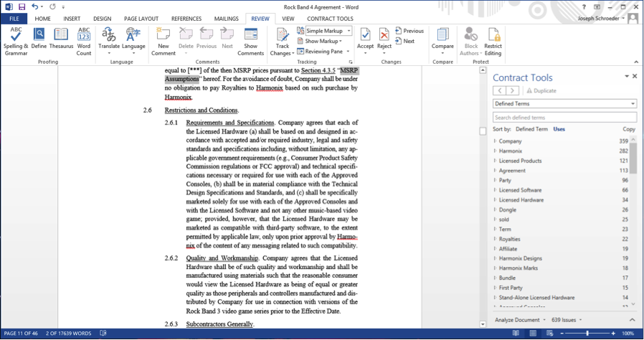The image size is (644, 340).
Task: Open Contract Tools pane options arrow
Action: [x=627, y=76]
